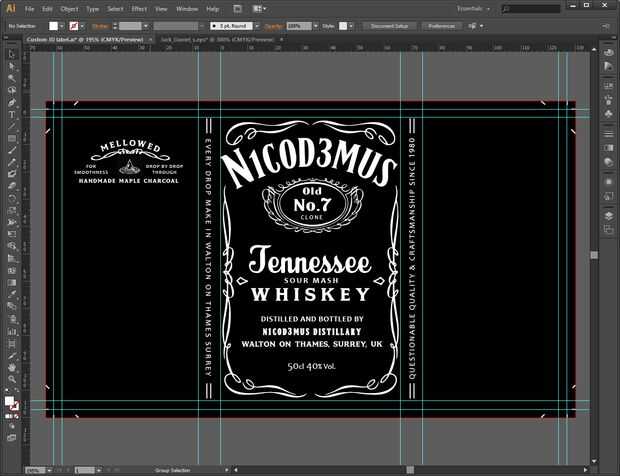The image size is (620, 476).
Task: Select the Column Graph tool
Action: pyautogui.click(x=12, y=331)
